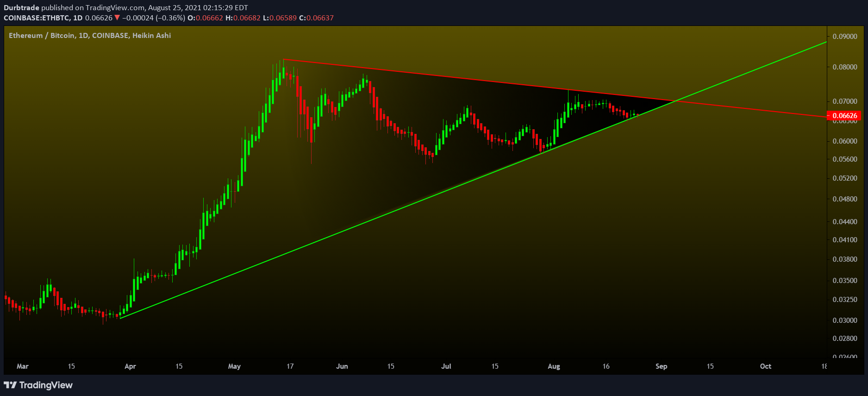Click the 0.03250 price axis label

[845, 299]
